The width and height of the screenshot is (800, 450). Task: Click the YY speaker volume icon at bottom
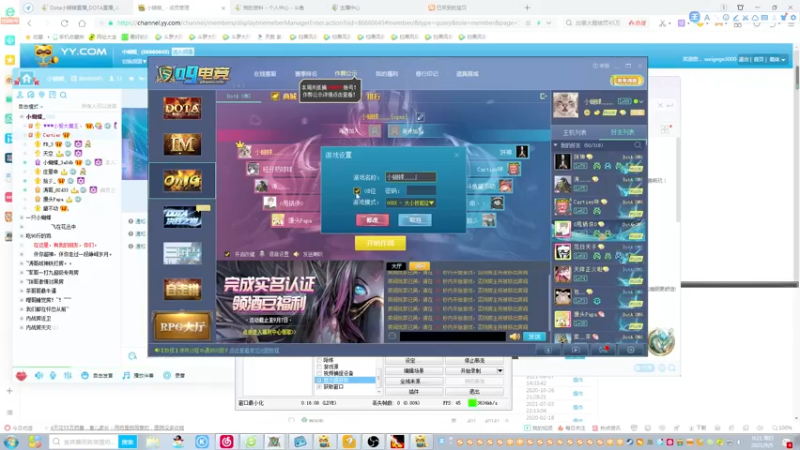(x=39, y=376)
